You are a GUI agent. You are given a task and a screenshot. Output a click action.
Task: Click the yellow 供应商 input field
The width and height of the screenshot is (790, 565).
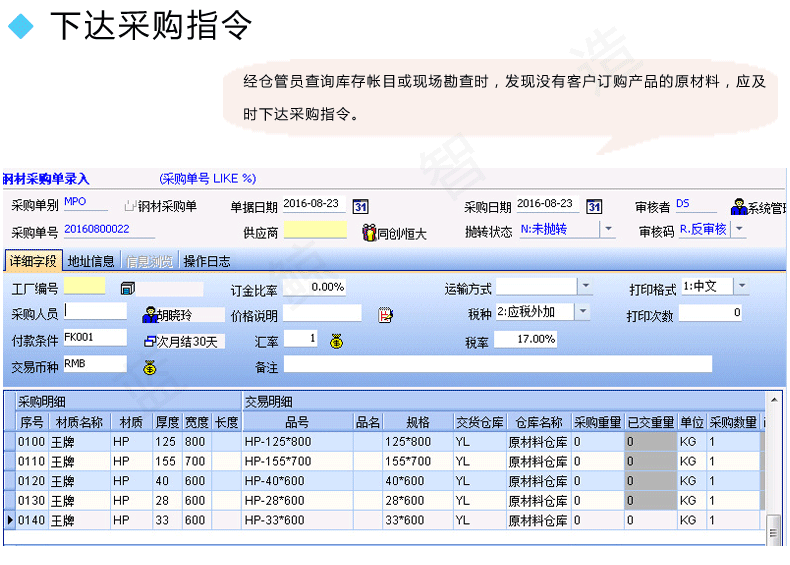pyautogui.click(x=315, y=230)
